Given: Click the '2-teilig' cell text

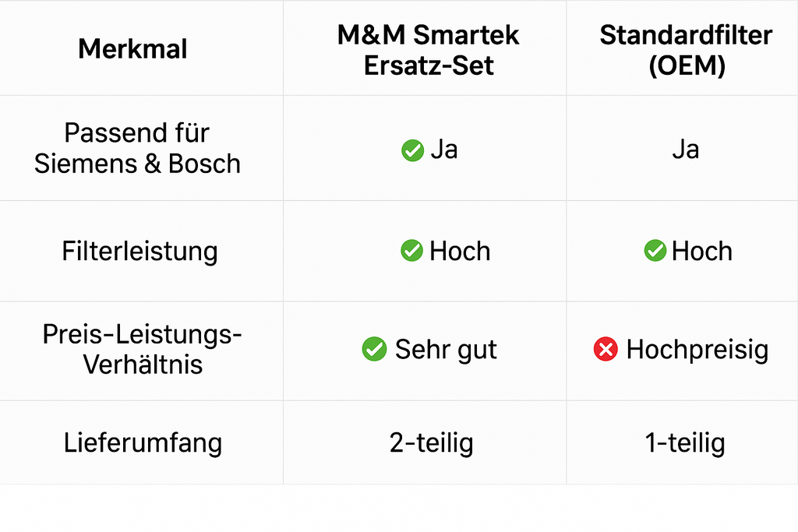Looking at the screenshot, I should [x=431, y=442].
